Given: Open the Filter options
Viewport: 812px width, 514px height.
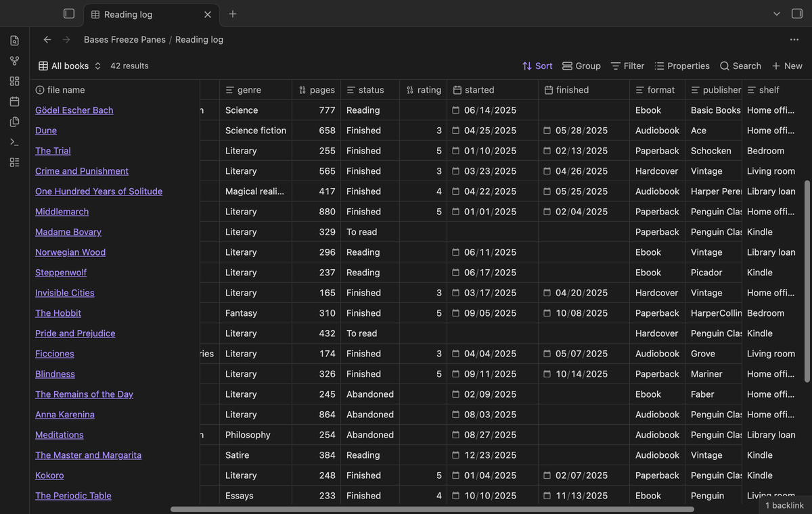Looking at the screenshot, I should 627,66.
